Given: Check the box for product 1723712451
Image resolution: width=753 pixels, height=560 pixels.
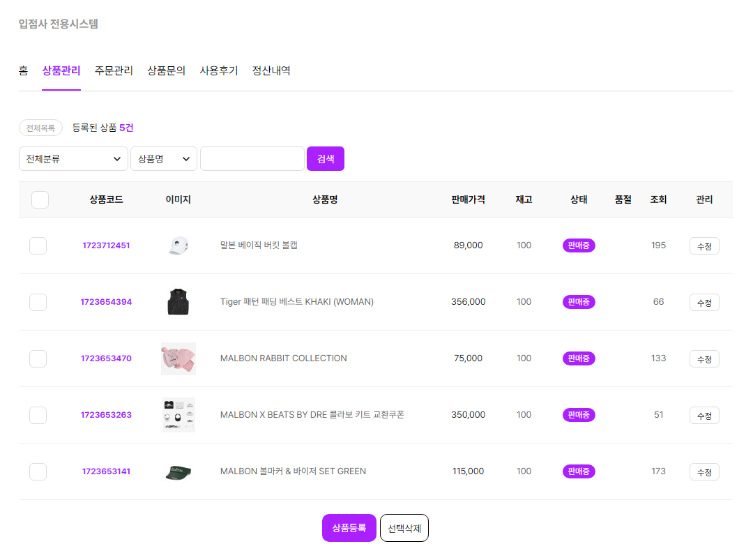Looking at the screenshot, I should [38, 246].
